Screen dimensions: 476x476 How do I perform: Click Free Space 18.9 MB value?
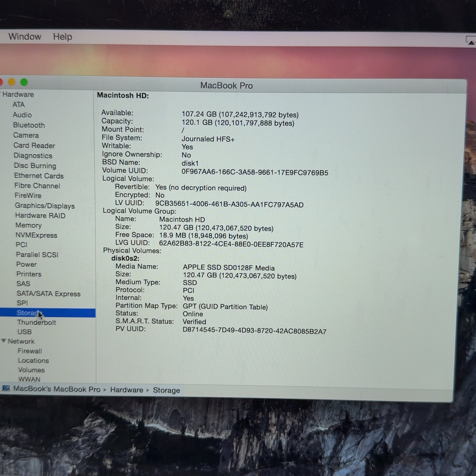(x=203, y=236)
